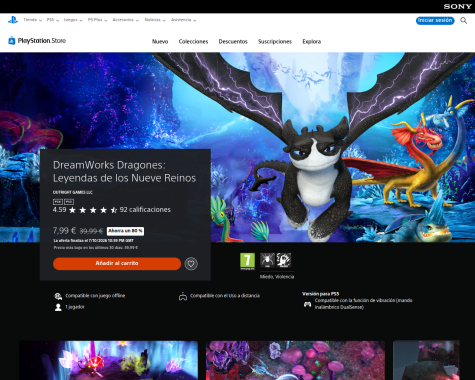Click the Sony logo
Image resolution: width=475 pixels, height=380 pixels.
click(x=457, y=6)
